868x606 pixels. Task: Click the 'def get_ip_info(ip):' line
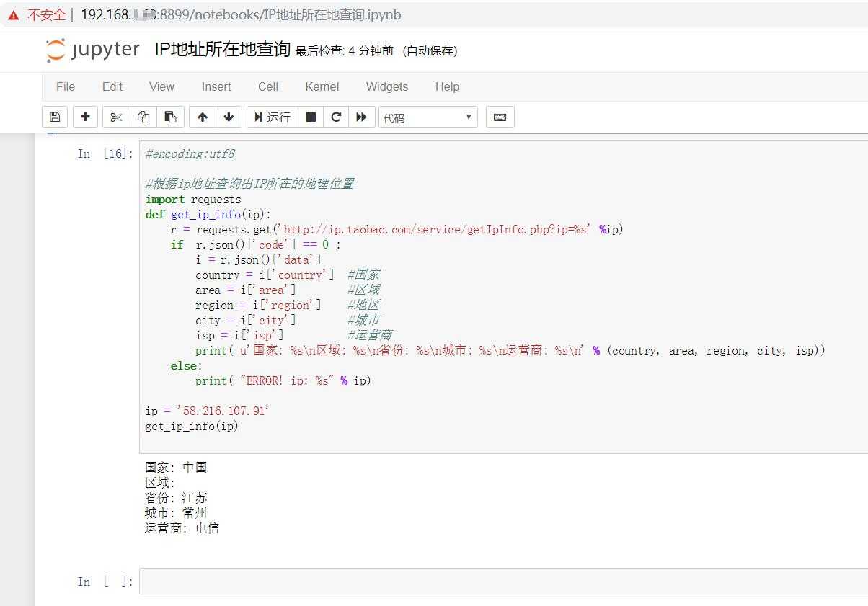(208, 214)
